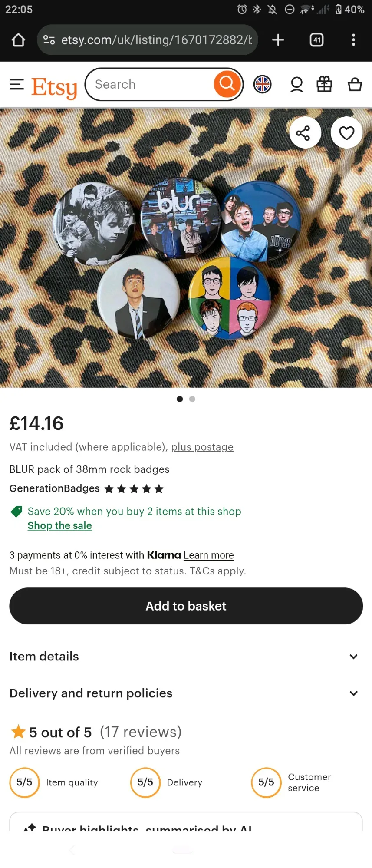
Task: Open the gift registry icon
Action: 324,84
